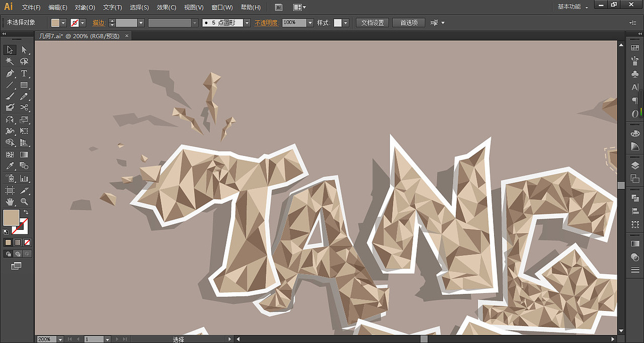Image resolution: width=644 pixels, height=343 pixels.
Task: Select the Pen tool
Action: (10, 74)
